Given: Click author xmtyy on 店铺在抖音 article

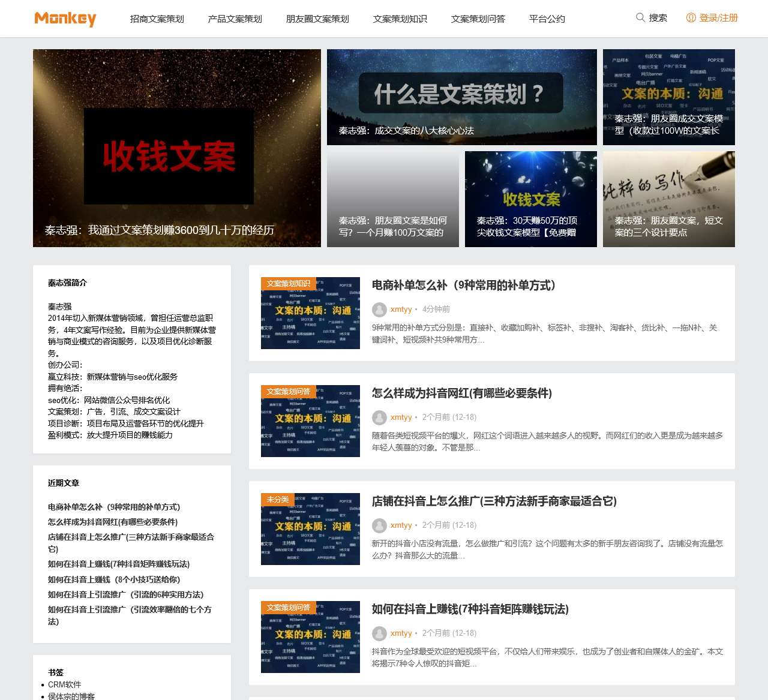Looking at the screenshot, I should [x=401, y=525].
